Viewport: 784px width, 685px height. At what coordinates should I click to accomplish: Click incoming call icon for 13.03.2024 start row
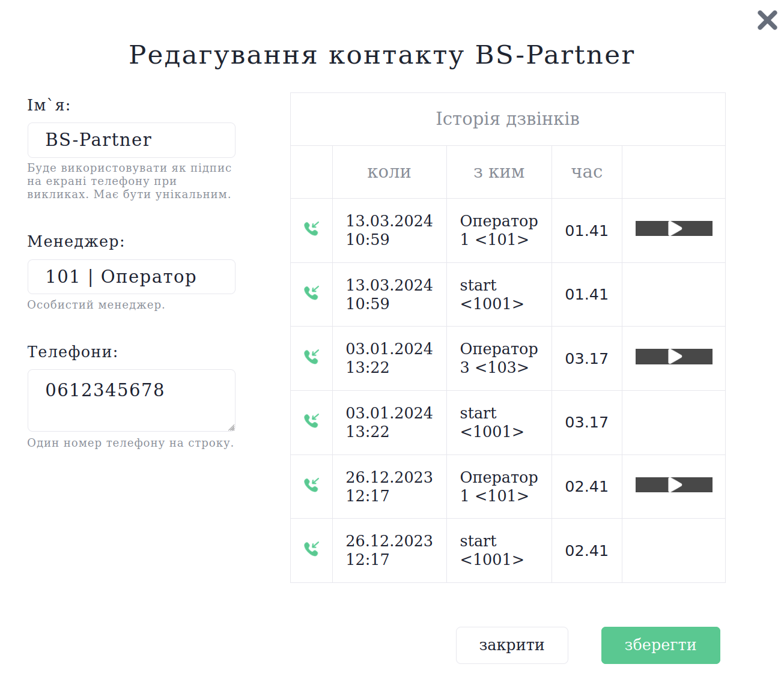click(x=311, y=293)
